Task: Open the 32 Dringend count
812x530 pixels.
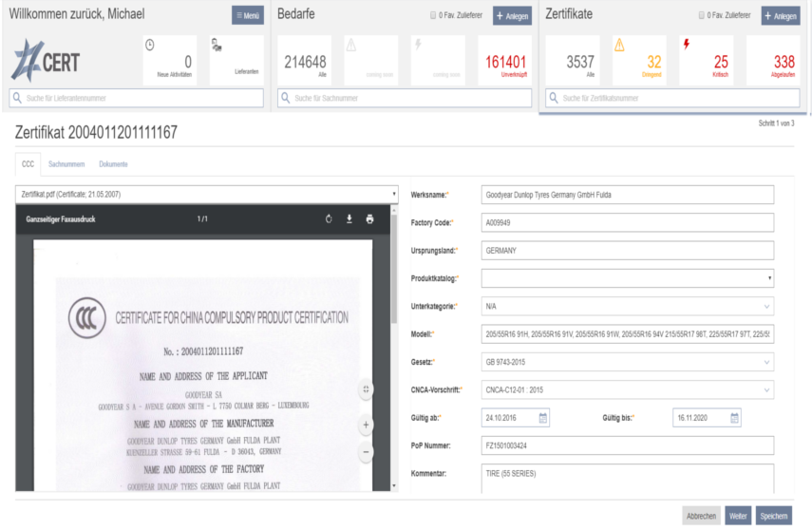Action: pos(654,62)
